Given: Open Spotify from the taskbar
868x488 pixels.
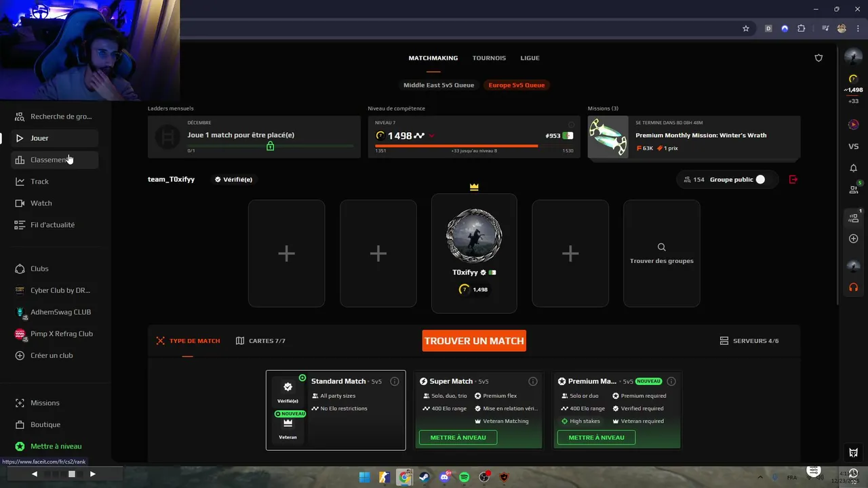Looking at the screenshot, I should click(465, 477).
